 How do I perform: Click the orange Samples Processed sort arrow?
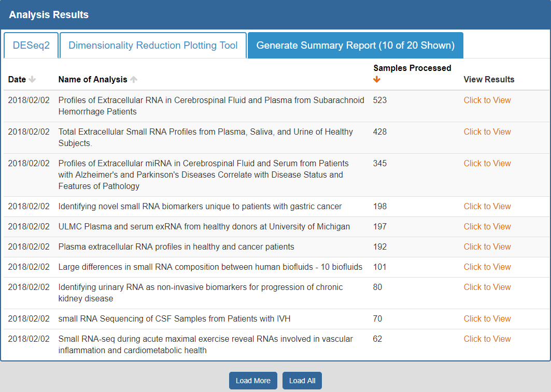tap(377, 79)
